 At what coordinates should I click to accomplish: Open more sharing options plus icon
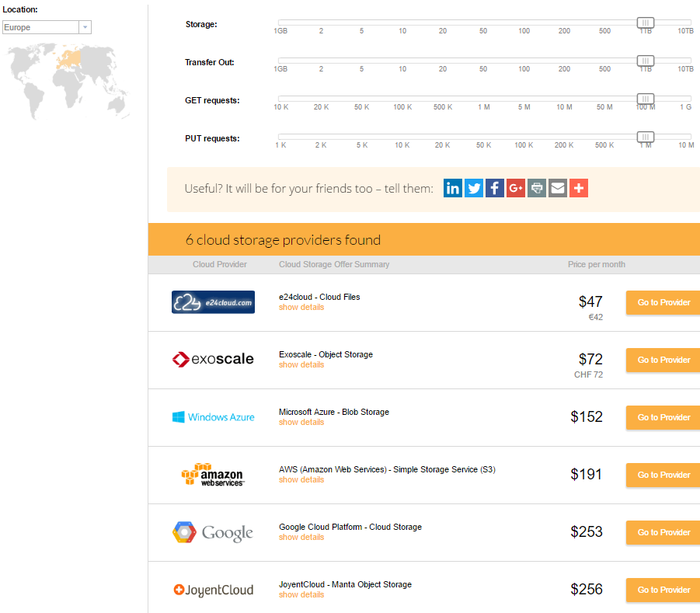tap(579, 188)
